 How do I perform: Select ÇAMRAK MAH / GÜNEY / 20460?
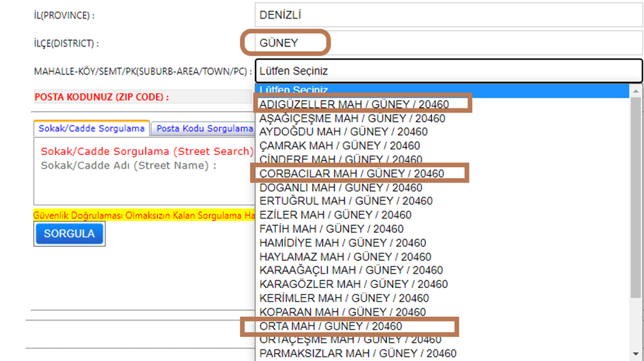click(339, 146)
